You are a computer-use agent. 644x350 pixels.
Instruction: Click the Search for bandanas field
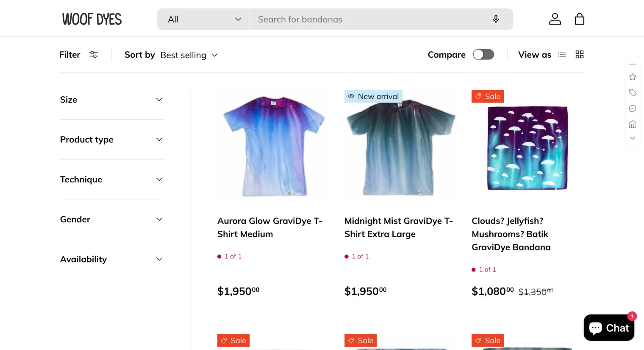(369, 19)
